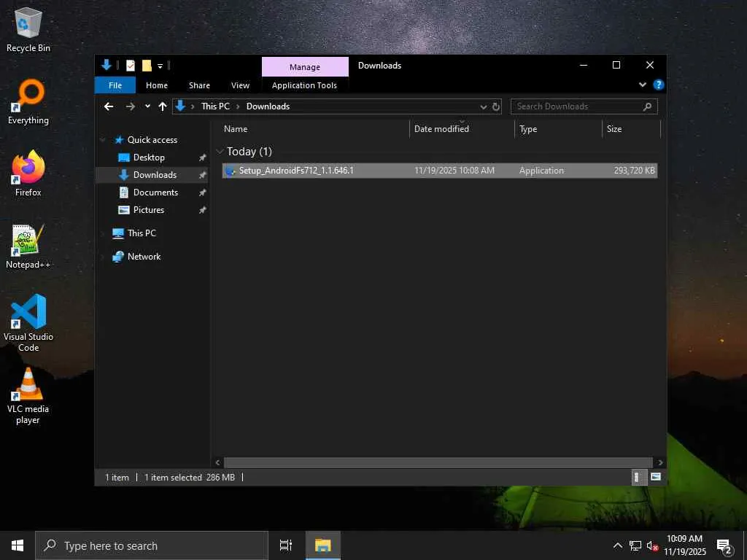Open the View ribbon tab
This screenshot has height=560, width=747.
point(240,85)
